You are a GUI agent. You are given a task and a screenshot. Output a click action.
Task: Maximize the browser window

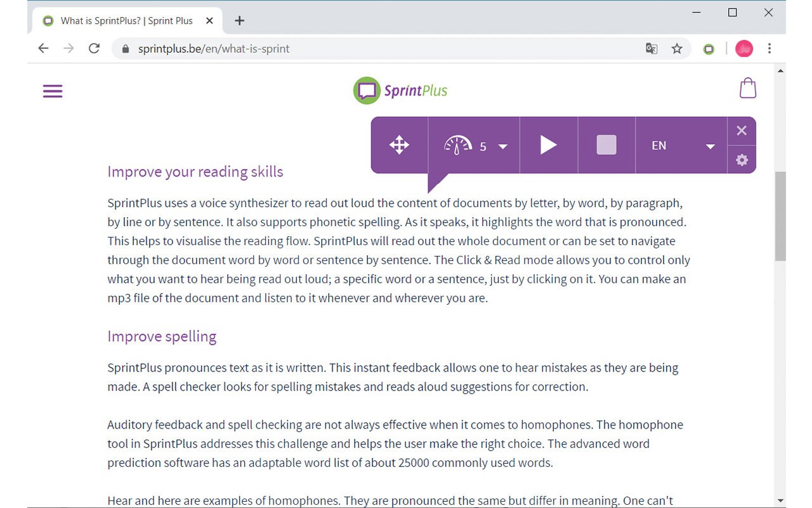tap(732, 13)
